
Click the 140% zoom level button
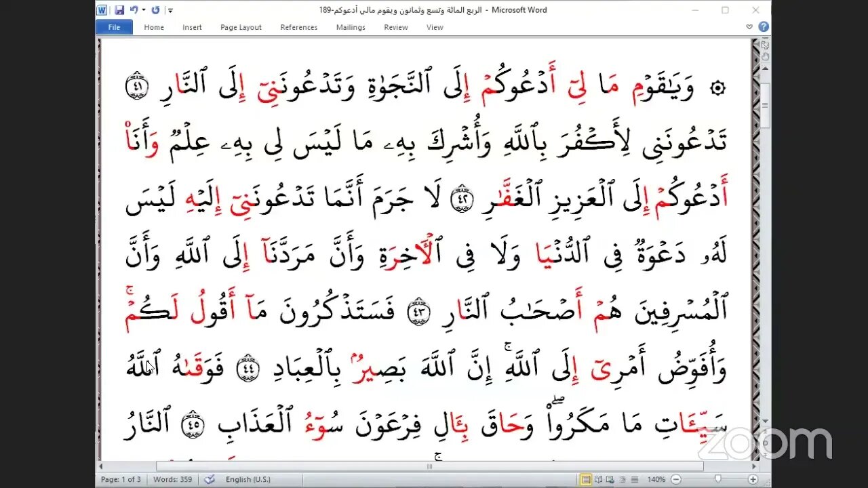pos(656,479)
